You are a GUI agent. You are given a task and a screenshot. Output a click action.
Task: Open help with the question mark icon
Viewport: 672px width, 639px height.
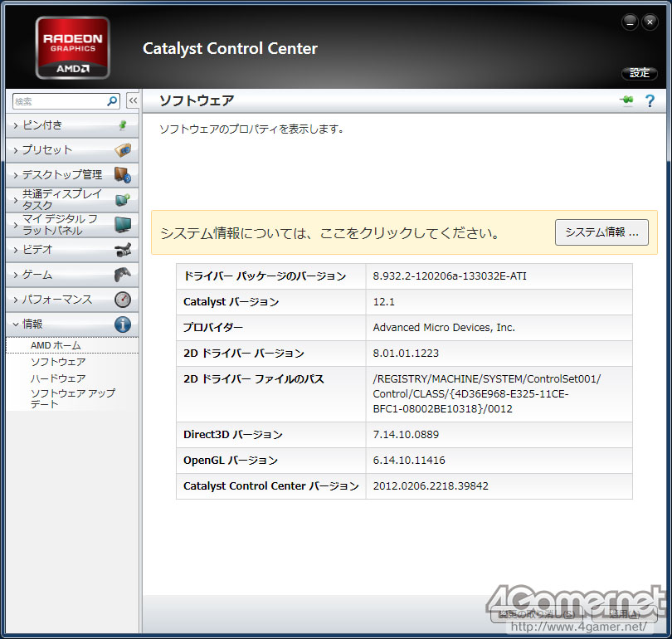650,100
